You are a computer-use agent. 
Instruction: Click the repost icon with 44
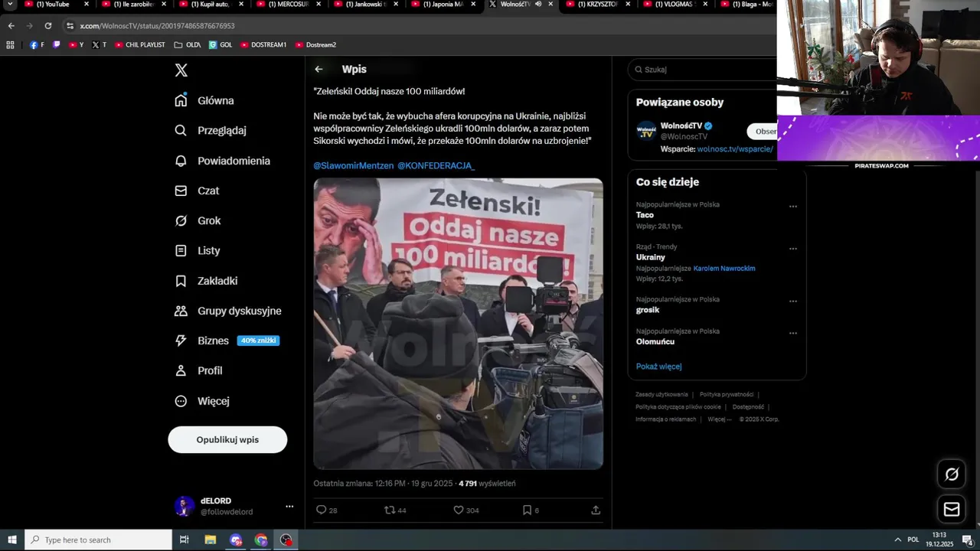click(x=390, y=510)
